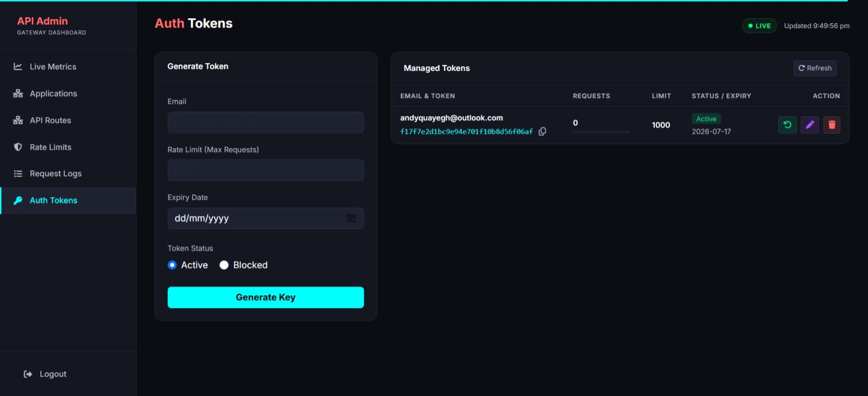The height and width of the screenshot is (396, 868).
Task: Go to Applications section
Action: point(68,93)
